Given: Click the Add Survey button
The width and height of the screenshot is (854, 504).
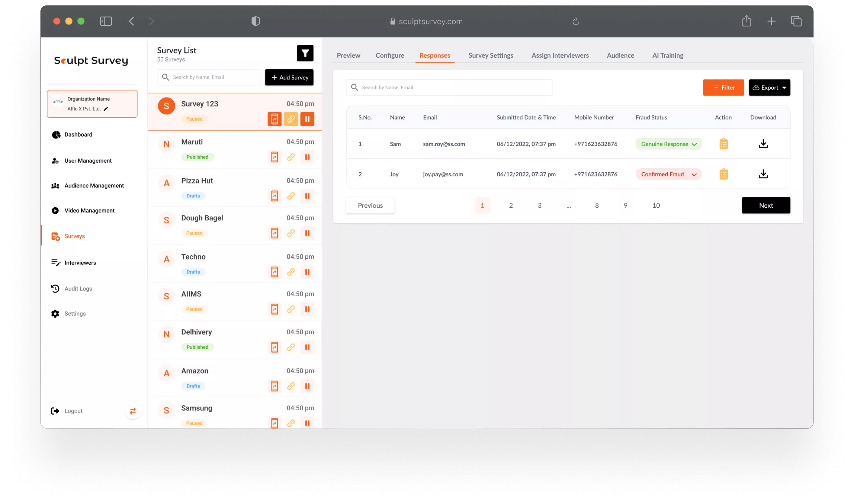Looking at the screenshot, I should tap(289, 78).
